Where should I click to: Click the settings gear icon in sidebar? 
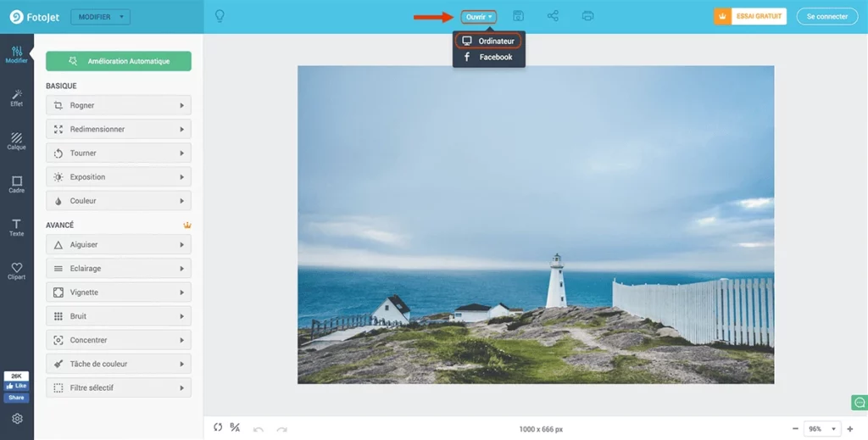(17, 419)
